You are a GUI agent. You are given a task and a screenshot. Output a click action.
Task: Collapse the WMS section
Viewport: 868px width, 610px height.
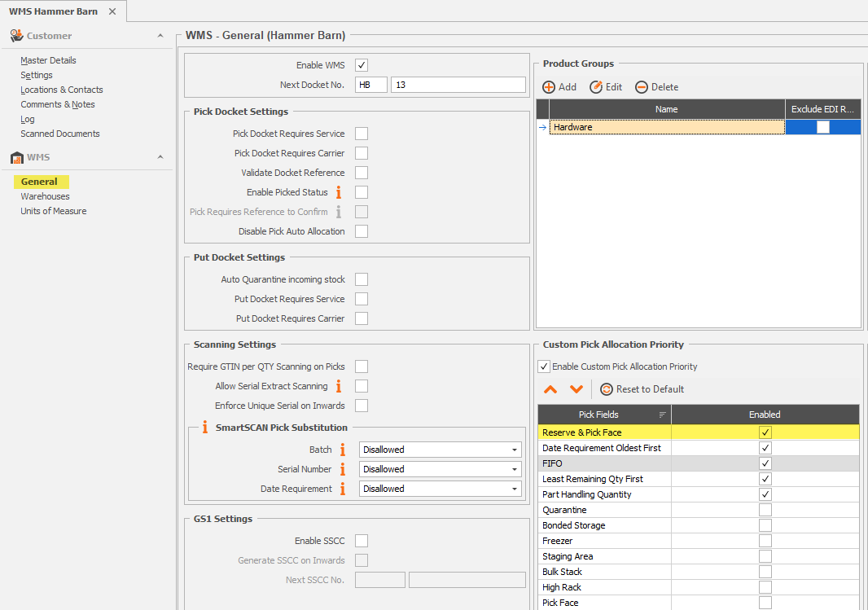click(x=160, y=157)
